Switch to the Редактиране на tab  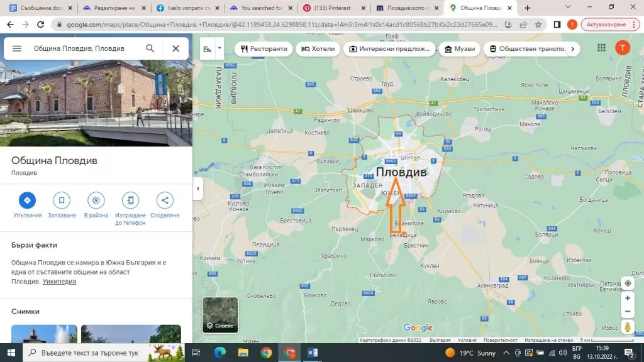pyautogui.click(x=114, y=8)
